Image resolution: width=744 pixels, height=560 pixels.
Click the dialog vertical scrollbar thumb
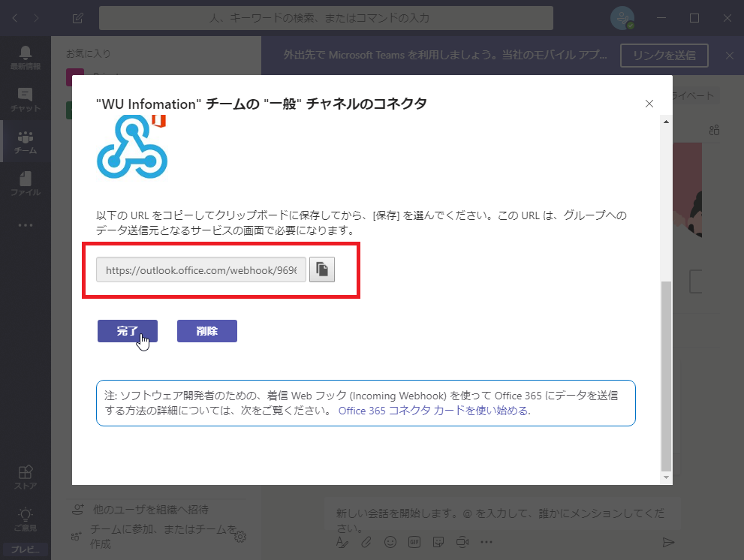(x=666, y=376)
